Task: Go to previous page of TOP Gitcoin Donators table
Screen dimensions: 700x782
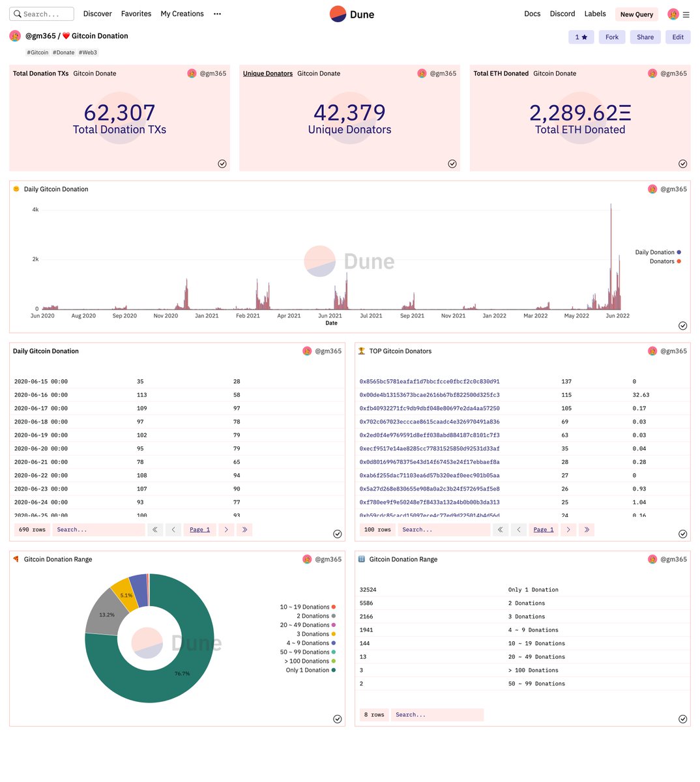Action: (519, 530)
